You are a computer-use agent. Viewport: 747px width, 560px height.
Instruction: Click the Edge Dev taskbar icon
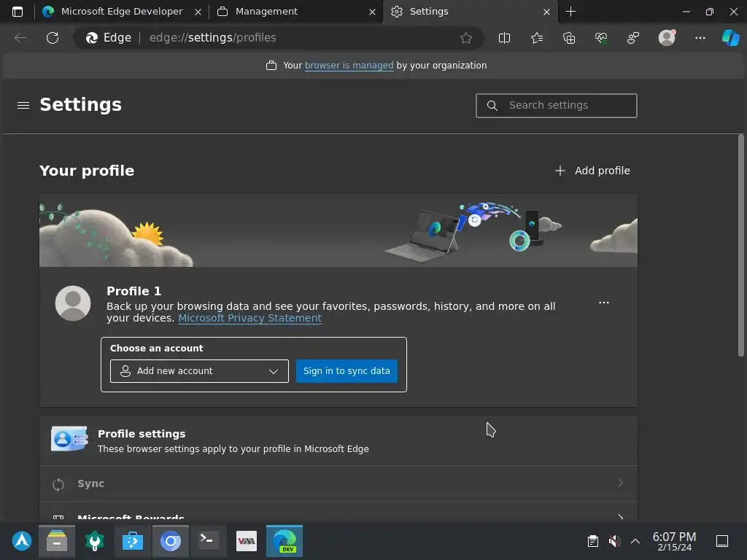click(285, 541)
